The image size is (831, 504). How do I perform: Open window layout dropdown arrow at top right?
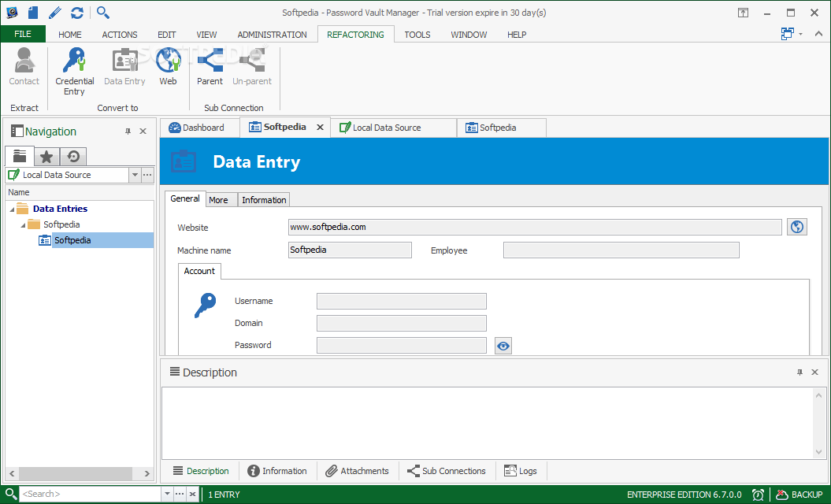[x=800, y=34]
